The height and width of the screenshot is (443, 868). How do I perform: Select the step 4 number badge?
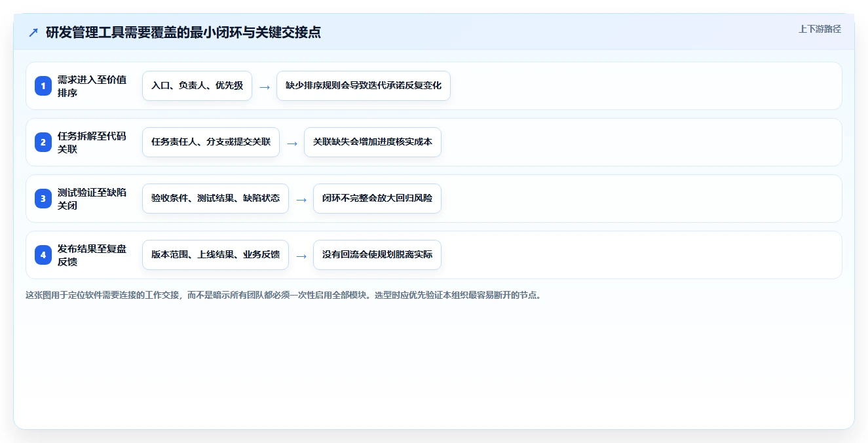pos(43,255)
